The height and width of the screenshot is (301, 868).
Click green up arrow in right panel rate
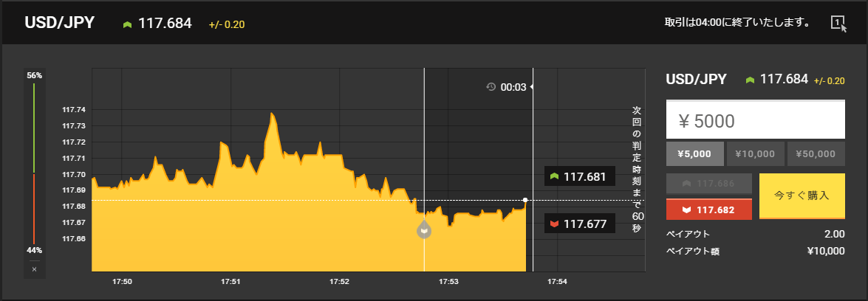(x=751, y=80)
